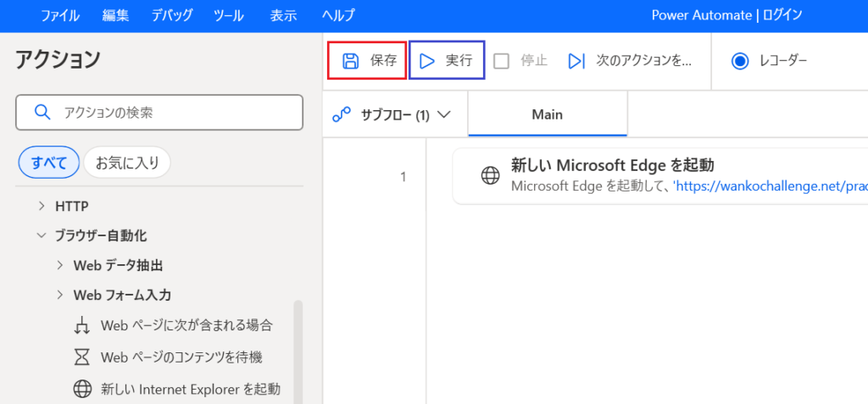Click 次のアクションを... button text
The height and width of the screenshot is (404, 868).
pyautogui.click(x=644, y=61)
